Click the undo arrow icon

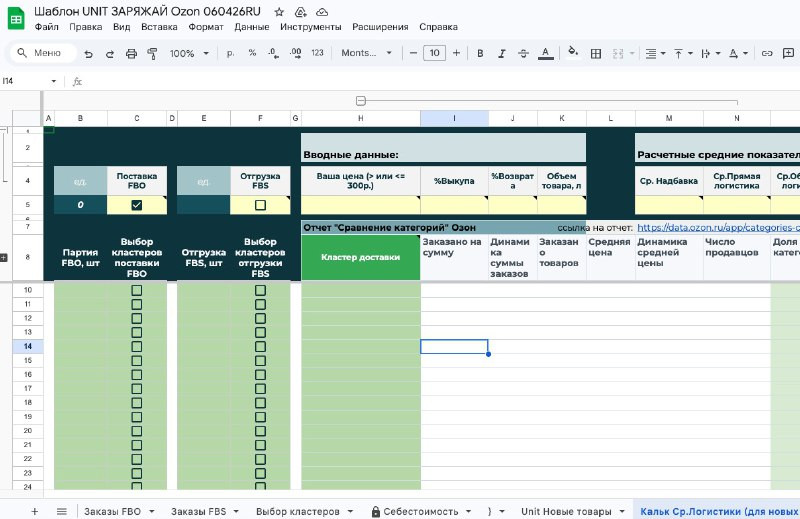pyautogui.click(x=89, y=53)
